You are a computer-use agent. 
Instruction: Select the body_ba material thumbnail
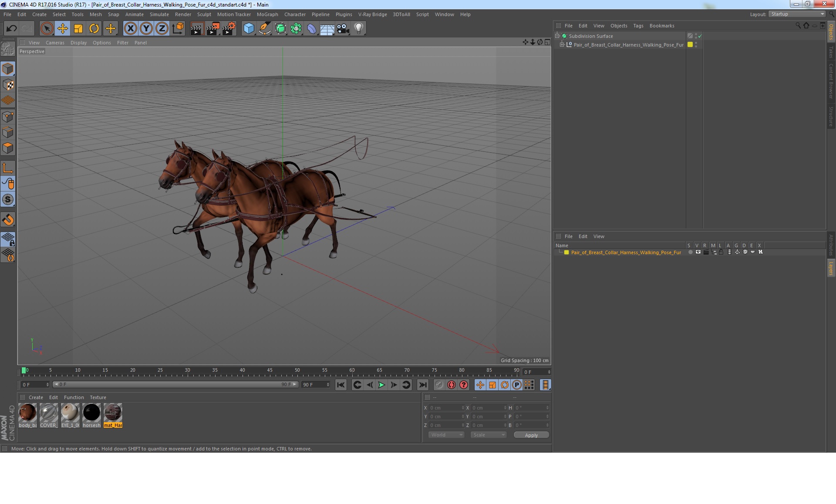(27, 416)
